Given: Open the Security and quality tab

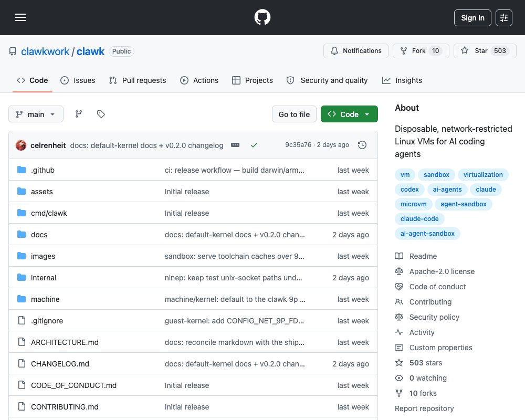Looking at the screenshot, I should click(327, 80).
